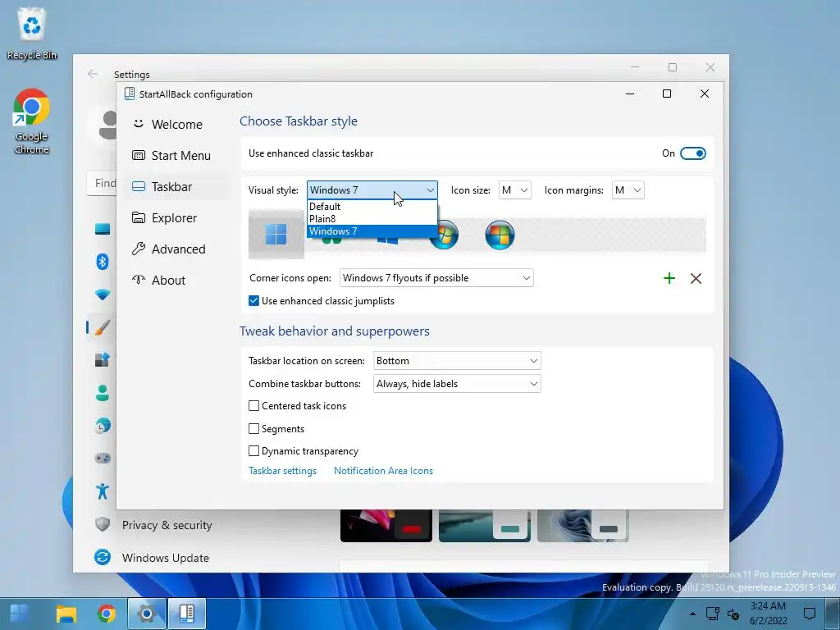Launch Chrome from the taskbar
Screen dimensions: 840x630
pyautogui.click(x=106, y=614)
